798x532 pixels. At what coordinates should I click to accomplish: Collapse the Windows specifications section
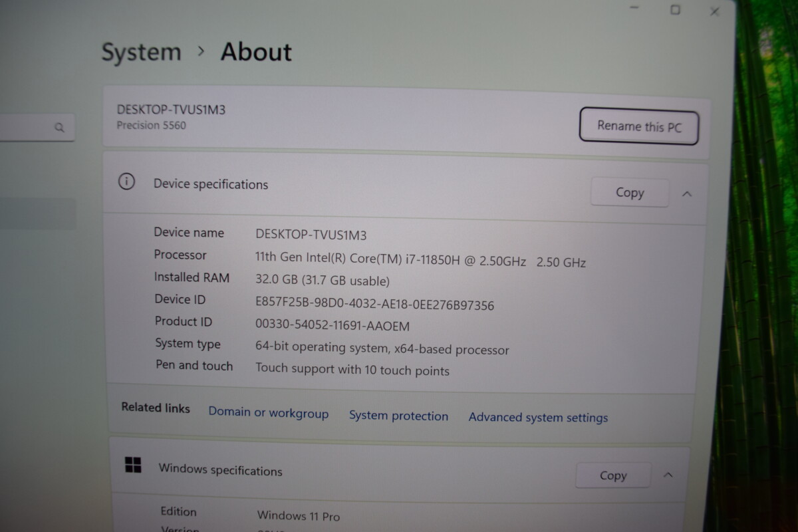click(668, 475)
